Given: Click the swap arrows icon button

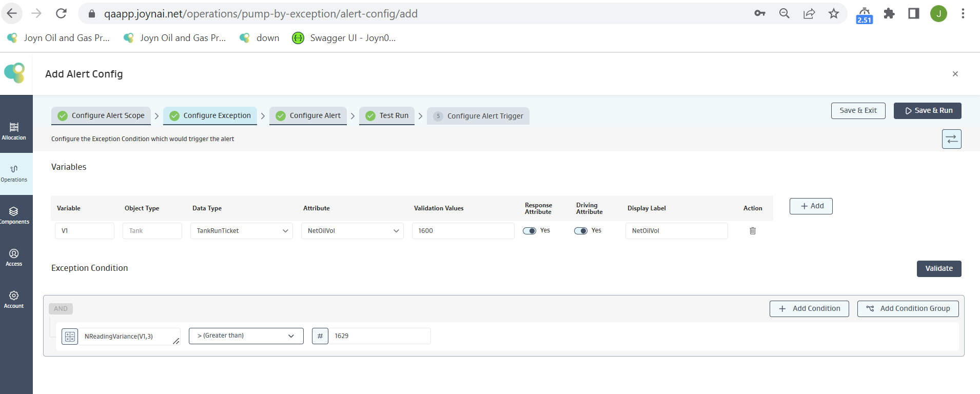Looking at the screenshot, I should (x=951, y=139).
